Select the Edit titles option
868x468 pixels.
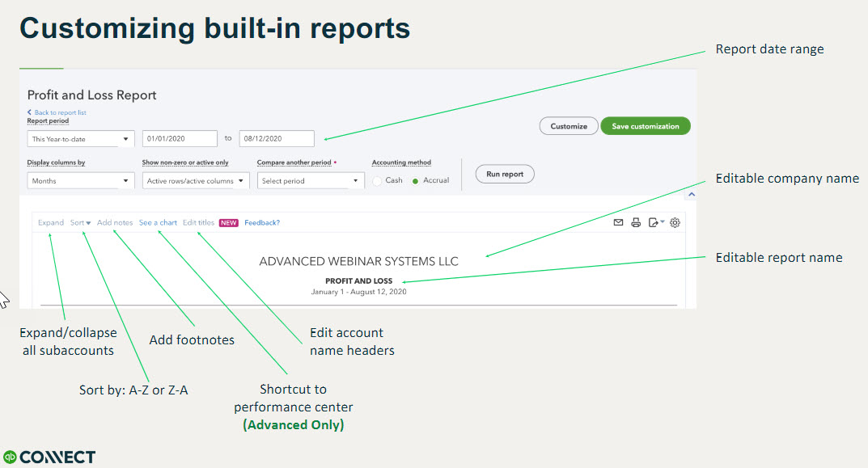(198, 222)
